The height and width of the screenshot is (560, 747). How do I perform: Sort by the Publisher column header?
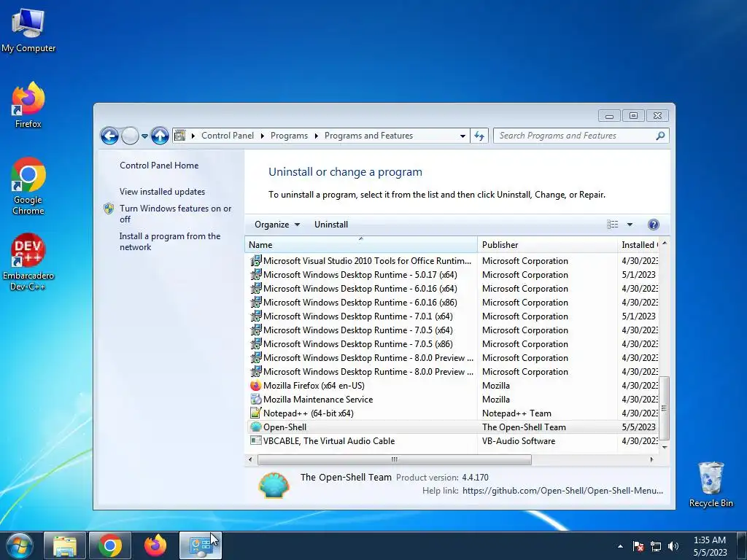[x=547, y=245]
